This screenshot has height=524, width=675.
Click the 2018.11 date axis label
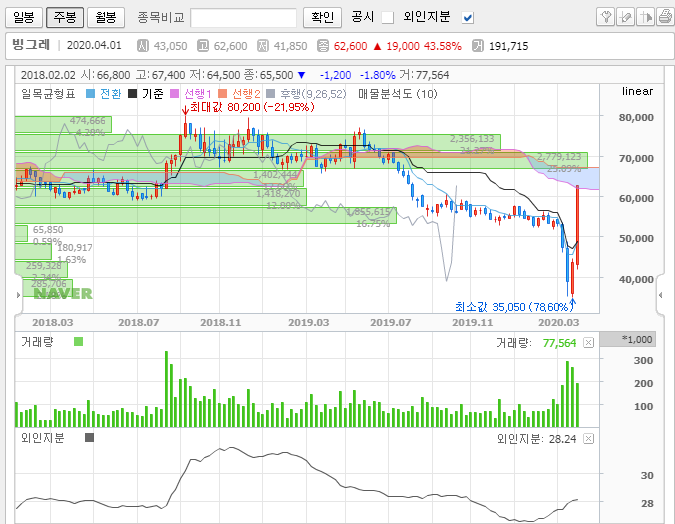221,322
